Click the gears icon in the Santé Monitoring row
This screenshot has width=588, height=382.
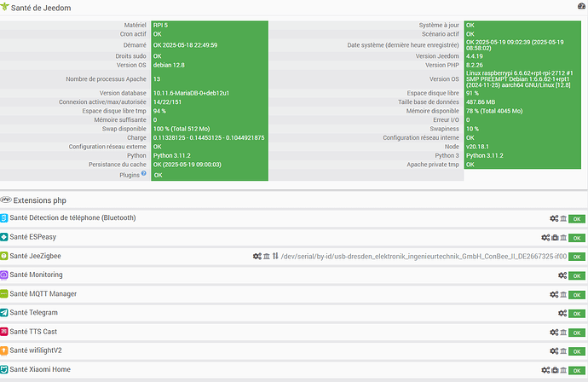pos(562,275)
